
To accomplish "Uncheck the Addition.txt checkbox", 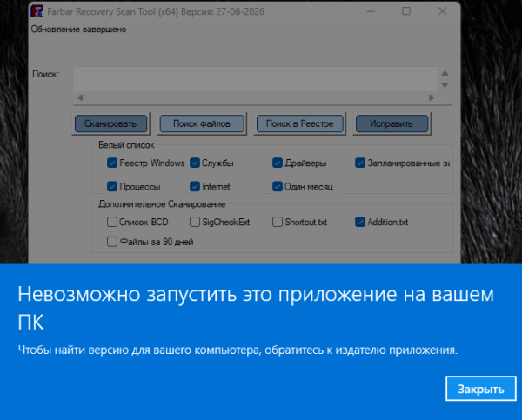I will [360, 222].
